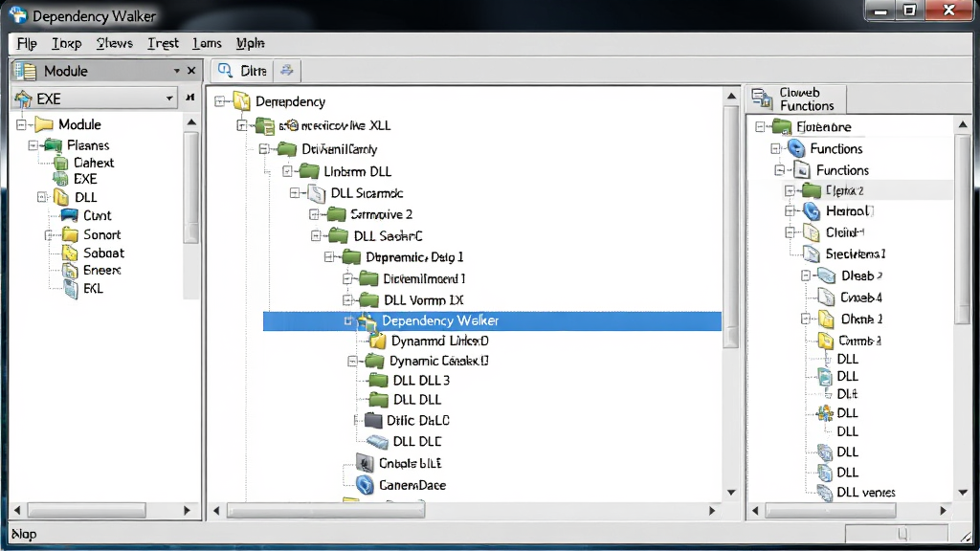Toggle the DLL Vormn 1X checkbox

(x=347, y=300)
